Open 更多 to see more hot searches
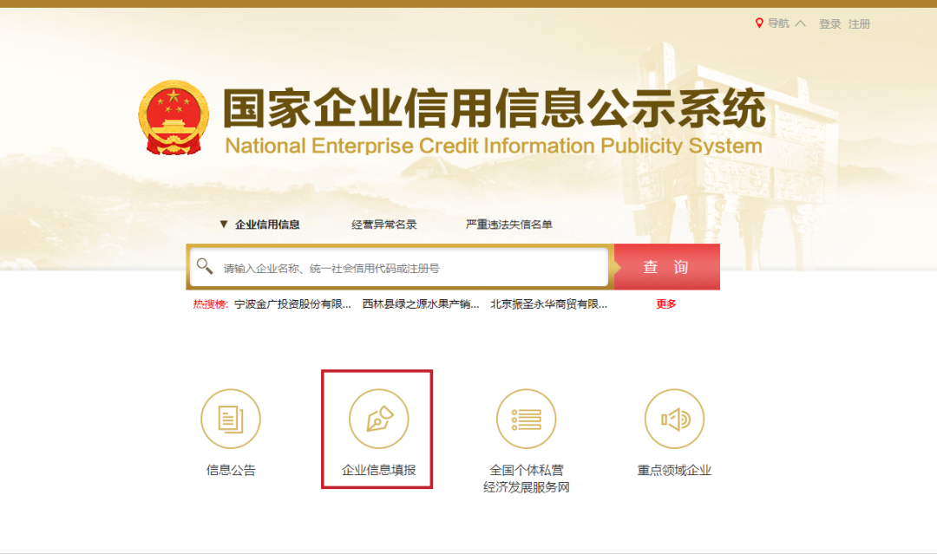Image resolution: width=937 pixels, height=560 pixels. (665, 305)
